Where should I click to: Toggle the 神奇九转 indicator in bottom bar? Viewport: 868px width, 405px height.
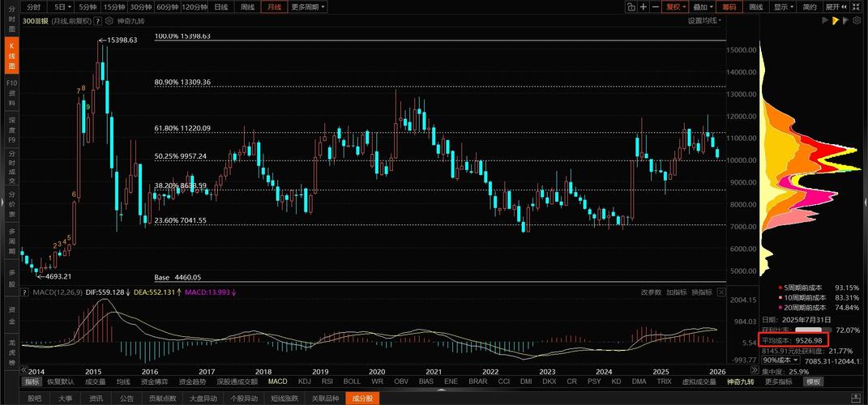pos(741,382)
